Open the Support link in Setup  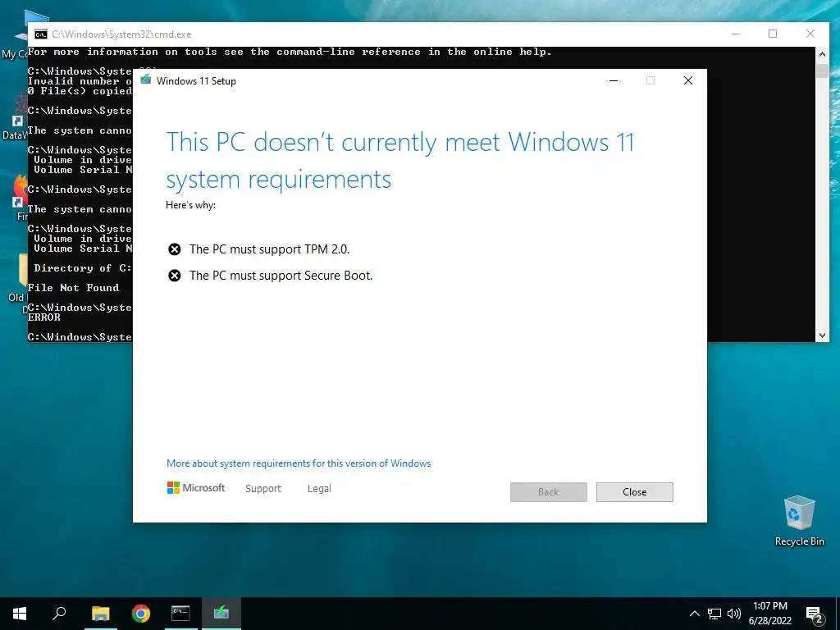263,489
